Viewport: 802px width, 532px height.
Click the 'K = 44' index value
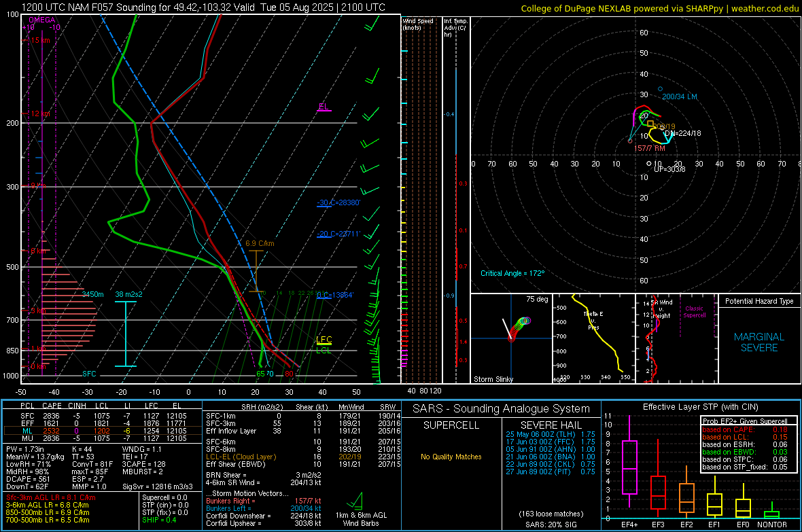82,449
